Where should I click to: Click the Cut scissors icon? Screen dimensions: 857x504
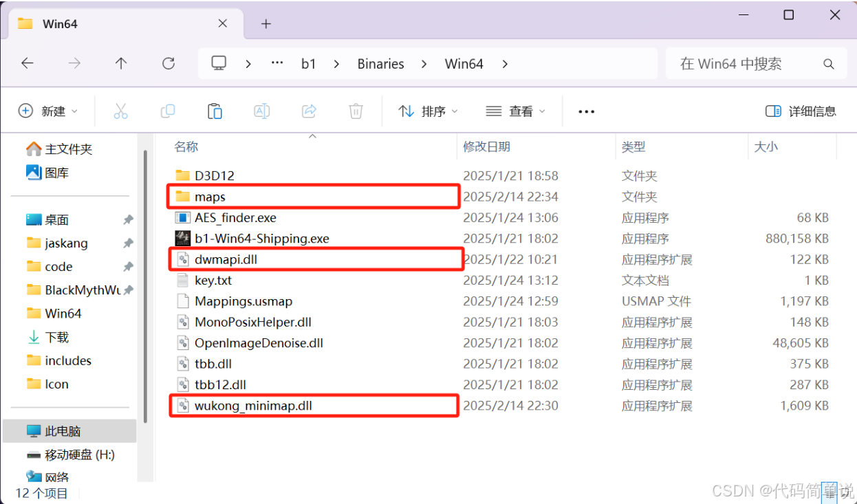[120, 111]
